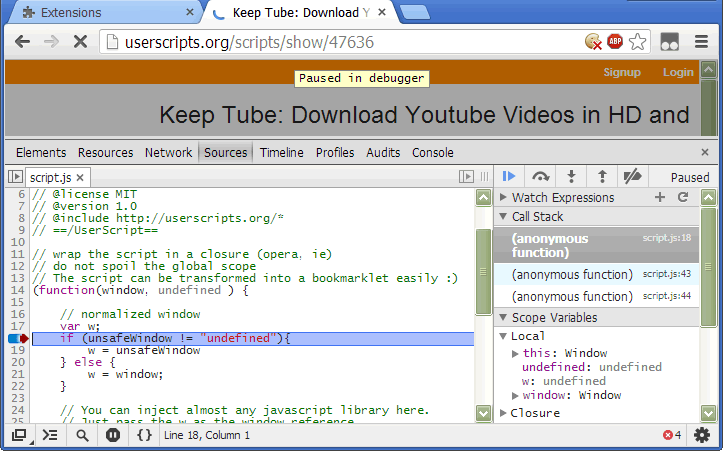The width and height of the screenshot is (723, 451).
Task: Step into the next function call
Action: [x=571, y=177]
